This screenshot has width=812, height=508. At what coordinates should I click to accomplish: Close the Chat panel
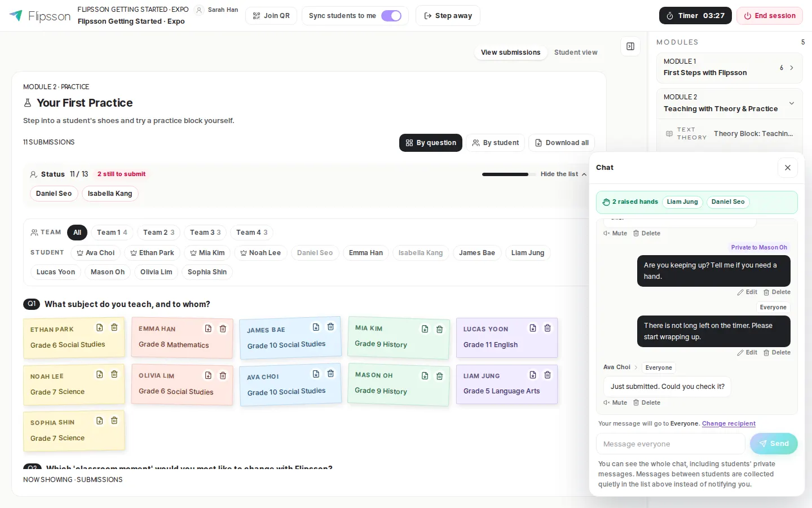tap(788, 168)
